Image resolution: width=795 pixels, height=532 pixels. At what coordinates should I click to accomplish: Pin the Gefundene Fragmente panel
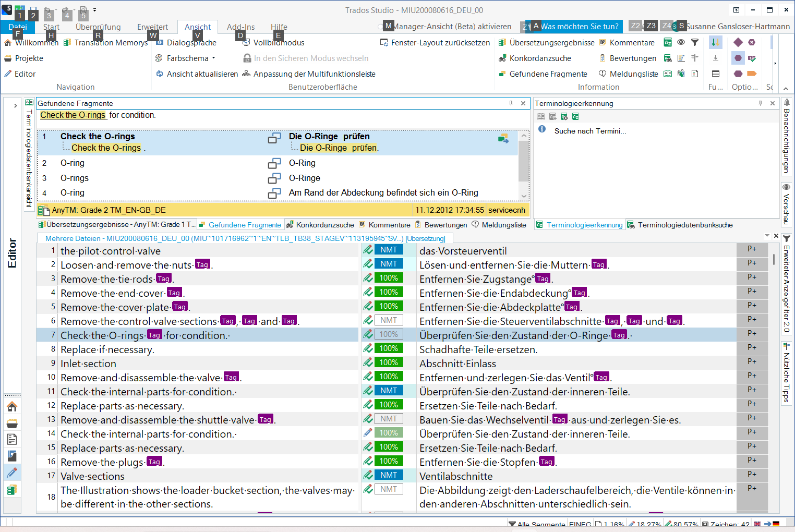coord(511,103)
